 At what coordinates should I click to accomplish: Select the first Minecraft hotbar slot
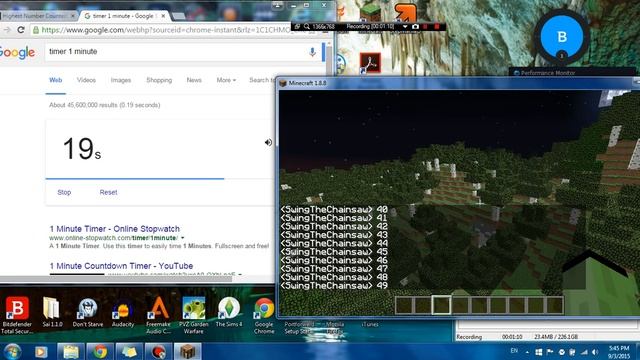click(x=404, y=305)
